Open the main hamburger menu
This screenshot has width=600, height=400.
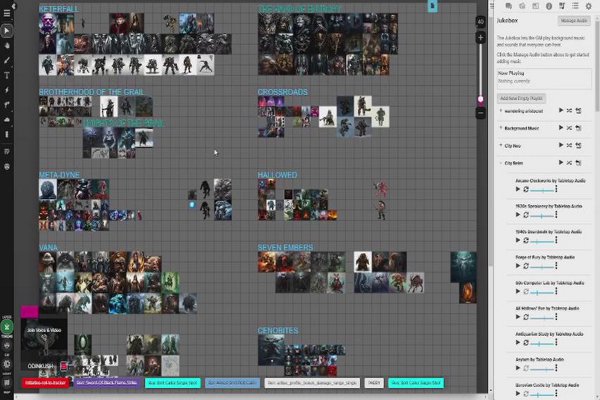[x=7, y=13]
